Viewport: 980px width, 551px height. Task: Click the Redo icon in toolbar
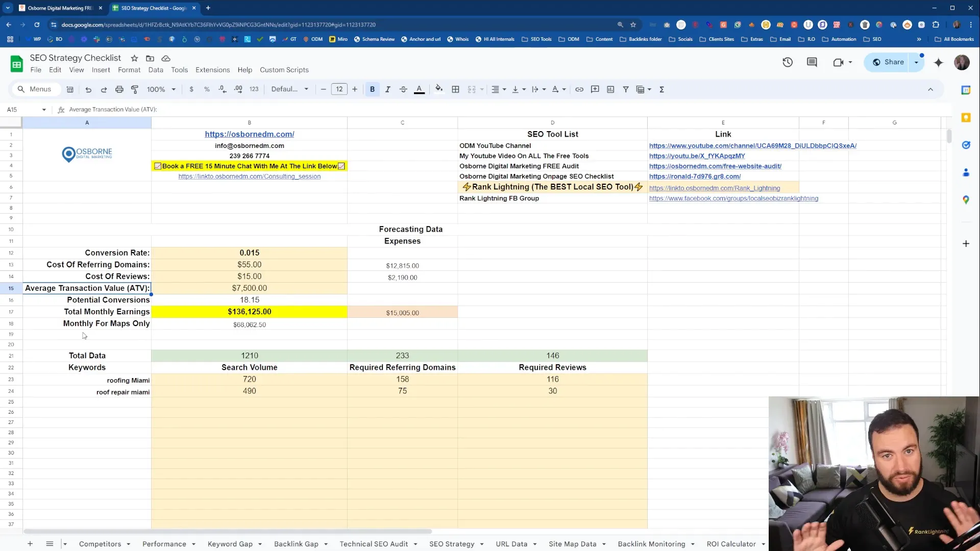click(104, 89)
